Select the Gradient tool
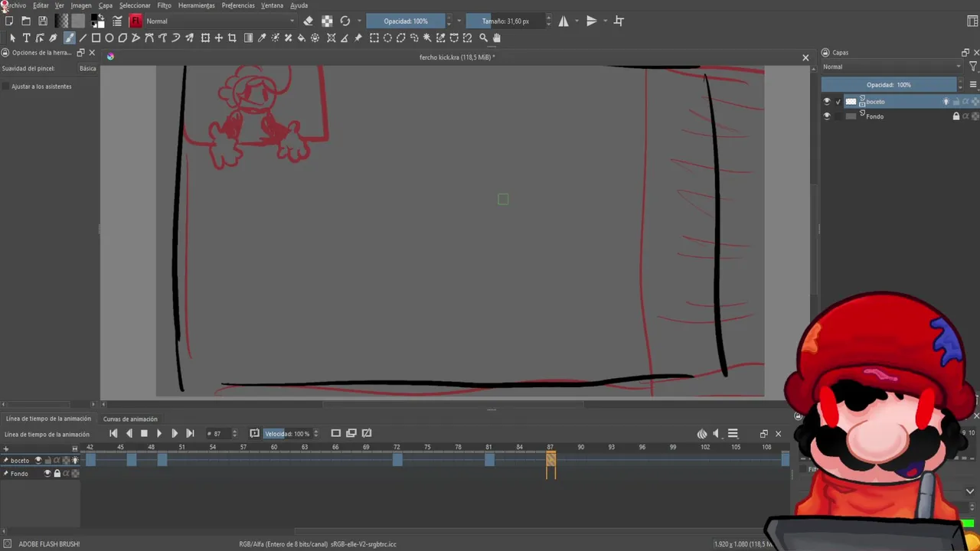The height and width of the screenshot is (551, 980). point(248,37)
